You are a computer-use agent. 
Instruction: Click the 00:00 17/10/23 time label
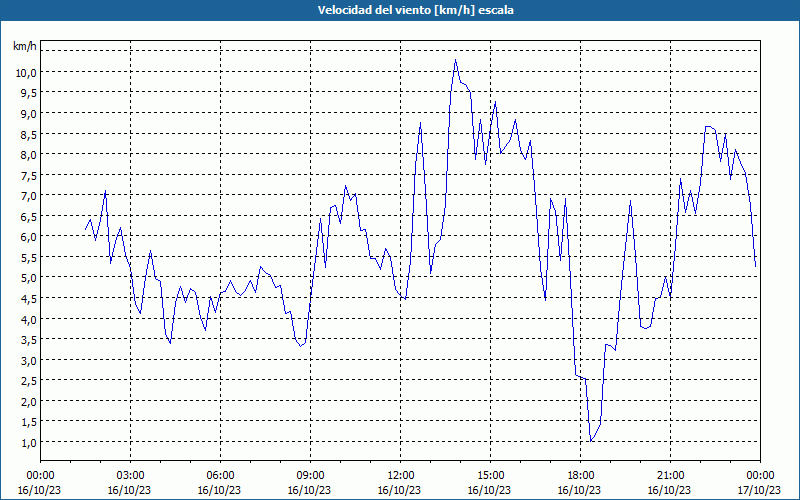coord(760,483)
